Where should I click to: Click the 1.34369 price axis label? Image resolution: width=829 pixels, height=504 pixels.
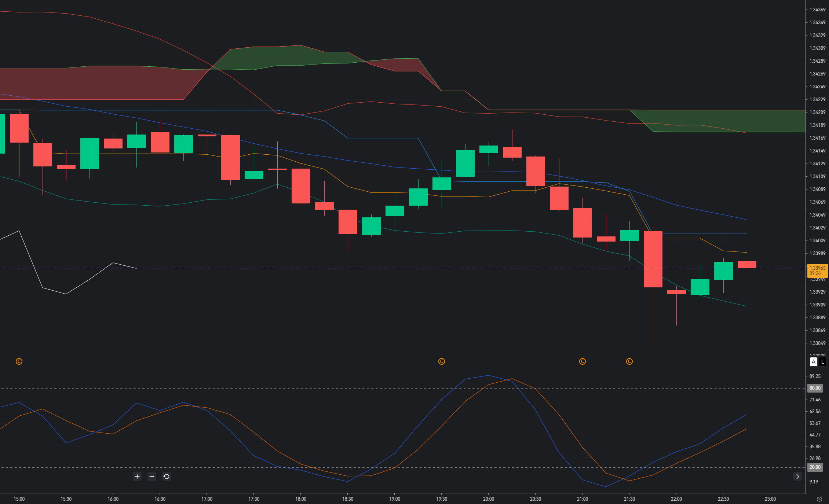(x=818, y=10)
